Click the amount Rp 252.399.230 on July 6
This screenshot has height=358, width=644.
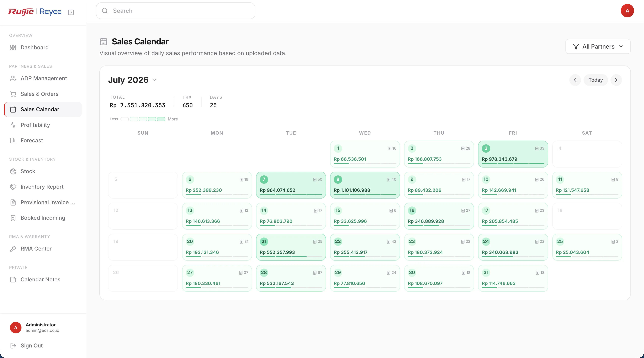pos(204,190)
